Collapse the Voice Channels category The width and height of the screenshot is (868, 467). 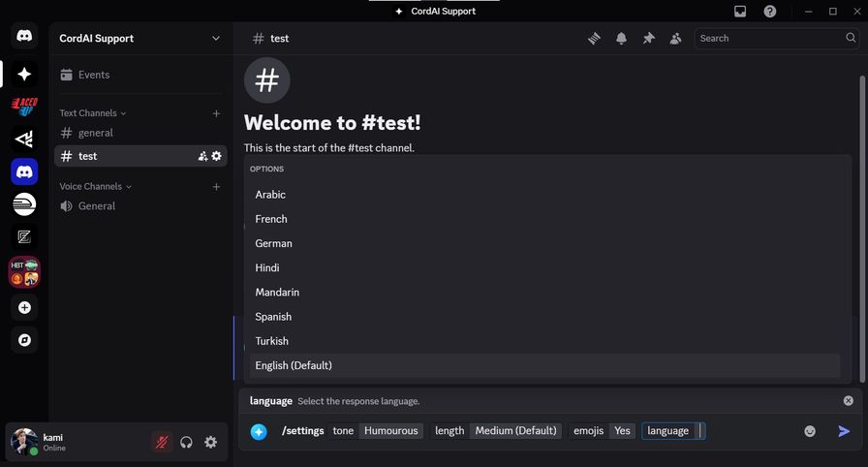click(96, 186)
